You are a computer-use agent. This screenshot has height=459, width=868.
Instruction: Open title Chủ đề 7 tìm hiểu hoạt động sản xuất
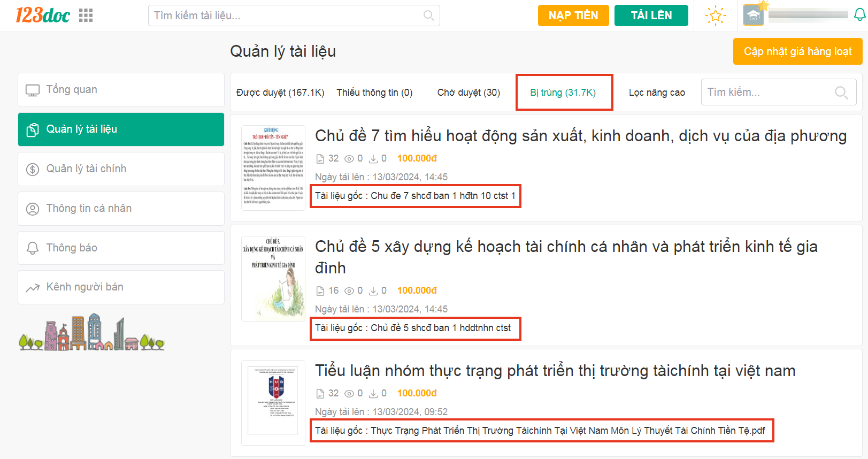[581, 136]
